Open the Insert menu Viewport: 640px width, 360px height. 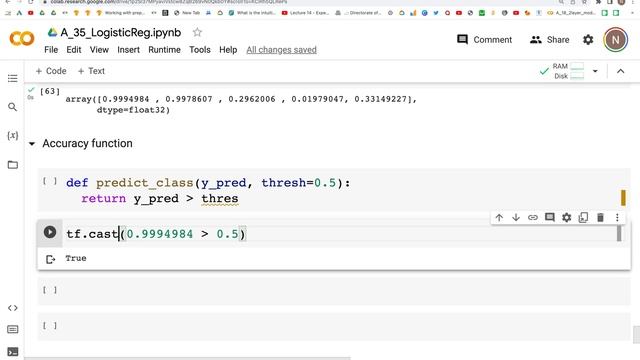pos(129,50)
